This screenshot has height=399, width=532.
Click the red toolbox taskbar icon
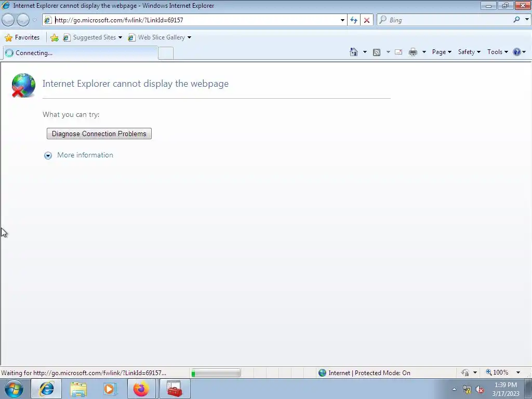click(x=175, y=389)
